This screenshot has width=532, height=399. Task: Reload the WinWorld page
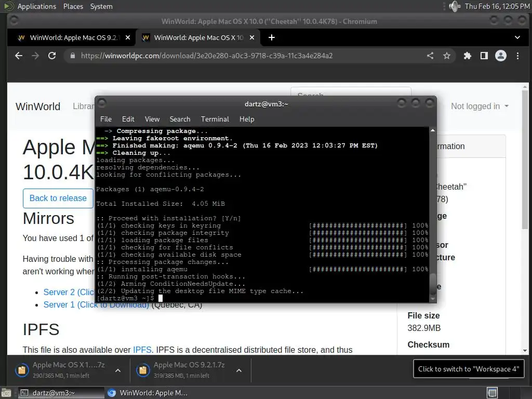tap(52, 56)
